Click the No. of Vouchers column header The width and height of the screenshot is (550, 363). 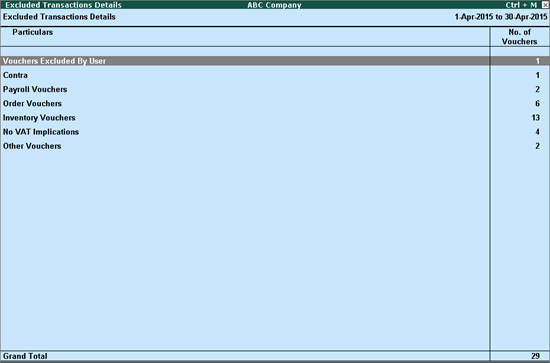(x=519, y=37)
